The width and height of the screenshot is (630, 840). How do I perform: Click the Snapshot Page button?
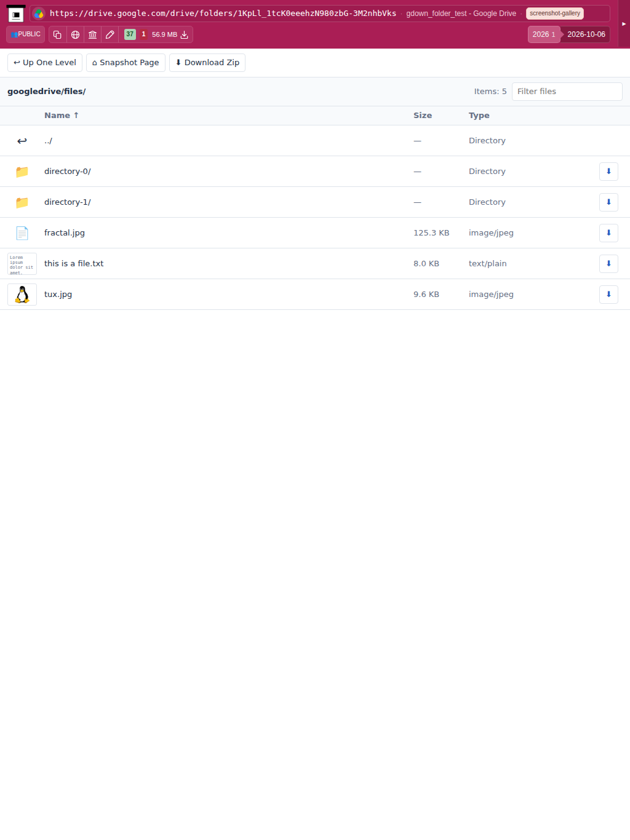tap(126, 63)
